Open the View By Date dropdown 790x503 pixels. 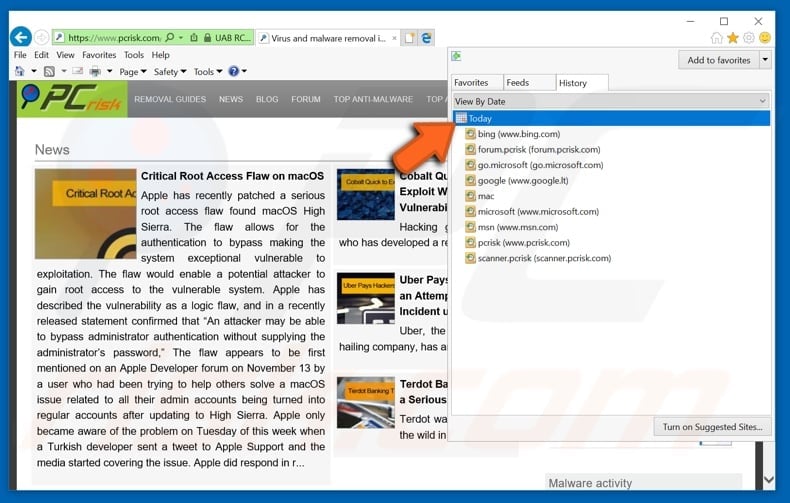click(x=611, y=101)
